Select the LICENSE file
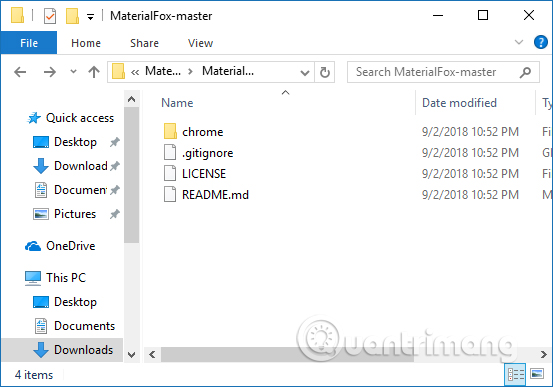Image resolution: width=553 pixels, height=387 pixels. click(204, 174)
